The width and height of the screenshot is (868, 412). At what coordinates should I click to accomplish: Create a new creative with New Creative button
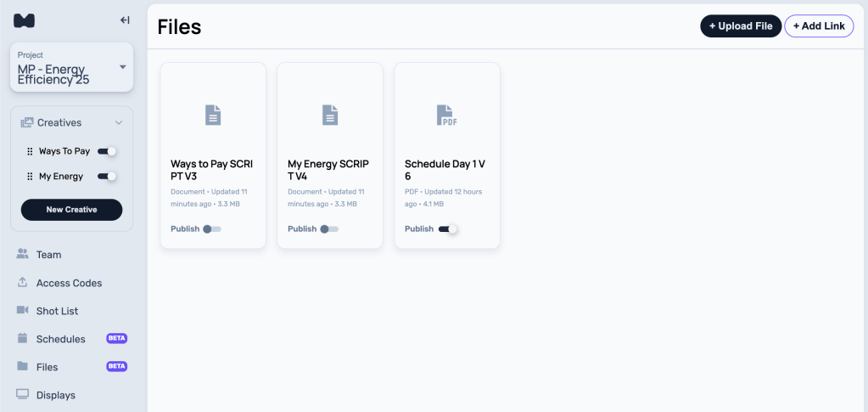(71, 210)
